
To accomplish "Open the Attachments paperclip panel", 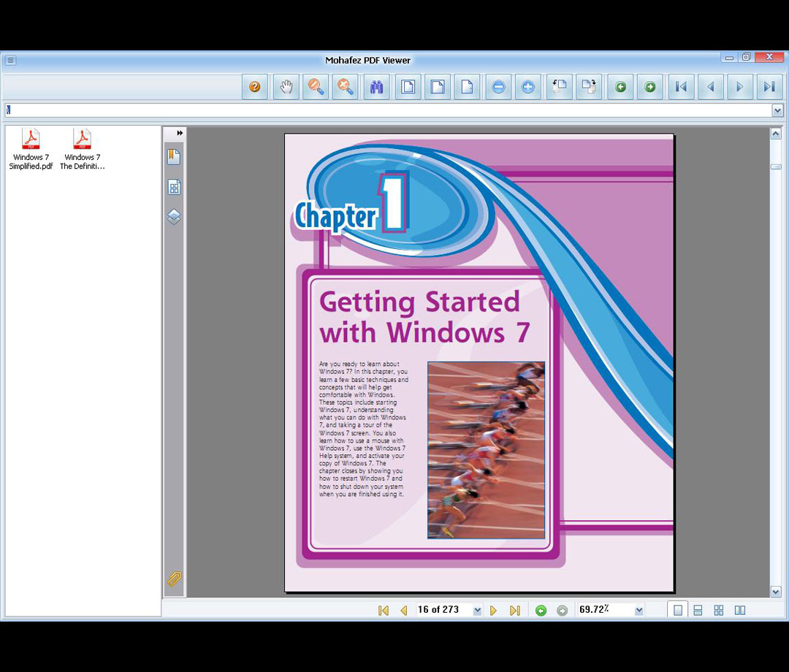I will [x=174, y=579].
